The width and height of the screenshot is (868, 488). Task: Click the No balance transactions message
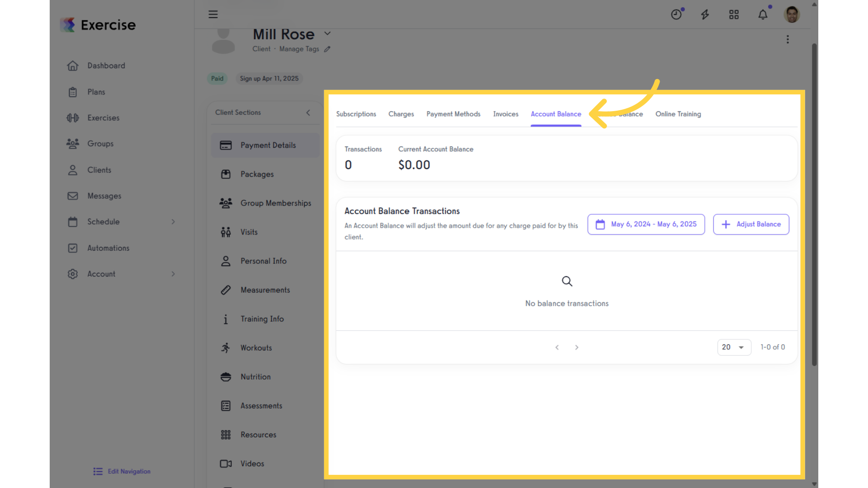click(x=567, y=304)
